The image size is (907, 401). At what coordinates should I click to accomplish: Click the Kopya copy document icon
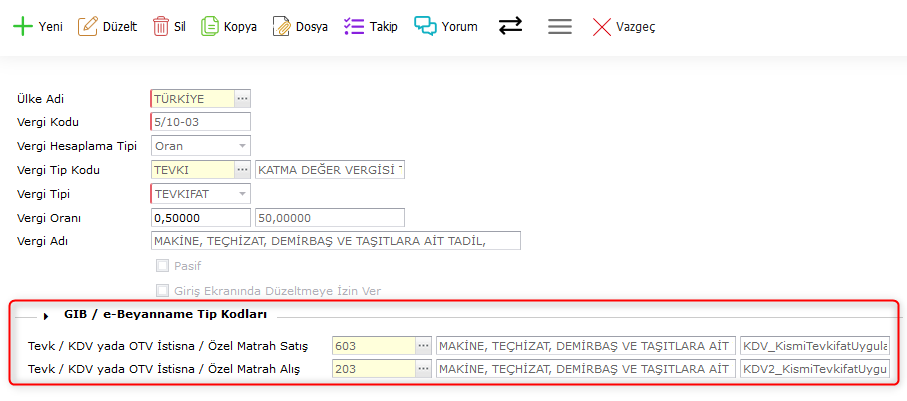tap(210, 27)
